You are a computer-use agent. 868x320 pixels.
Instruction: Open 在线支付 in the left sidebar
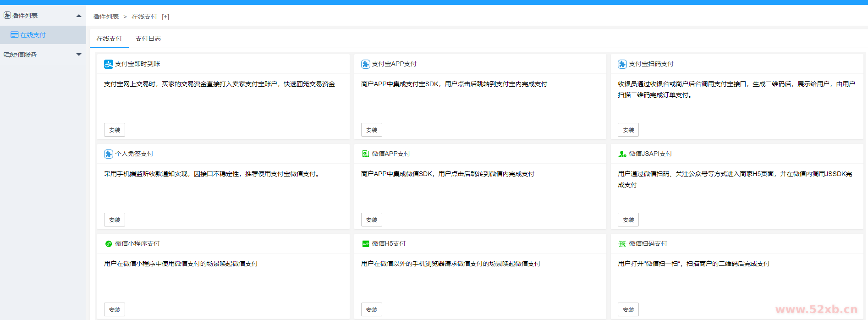click(33, 35)
